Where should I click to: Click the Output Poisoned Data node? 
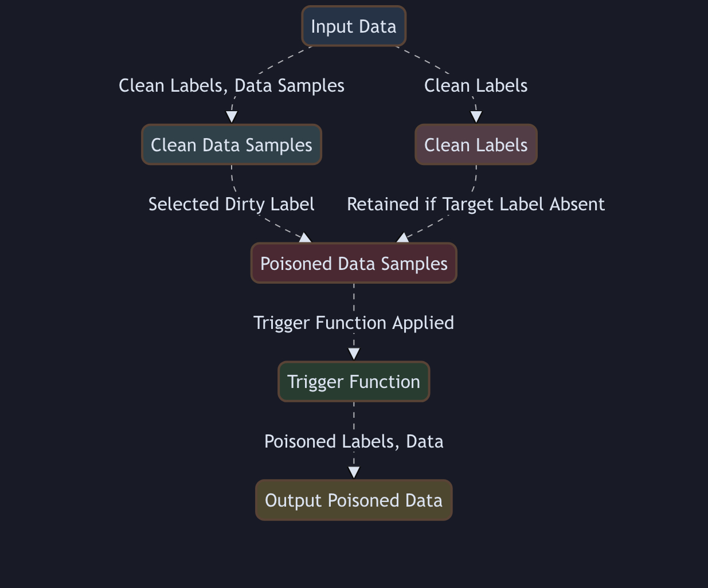[x=354, y=500]
